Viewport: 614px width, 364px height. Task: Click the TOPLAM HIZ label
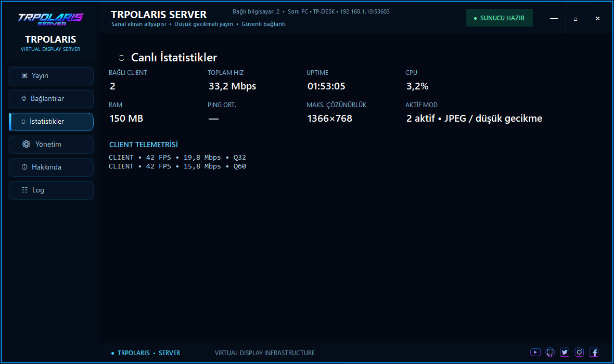coord(225,73)
